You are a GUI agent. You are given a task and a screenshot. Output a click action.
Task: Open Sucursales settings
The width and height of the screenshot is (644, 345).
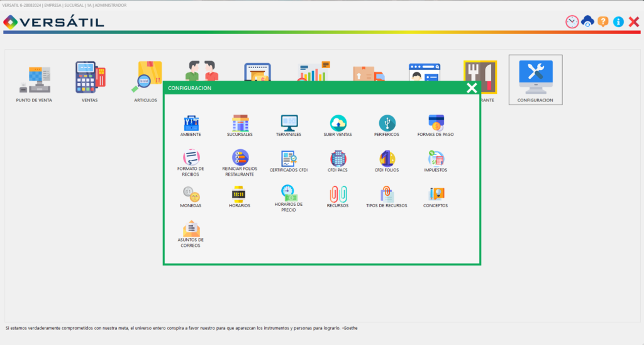[x=240, y=126]
